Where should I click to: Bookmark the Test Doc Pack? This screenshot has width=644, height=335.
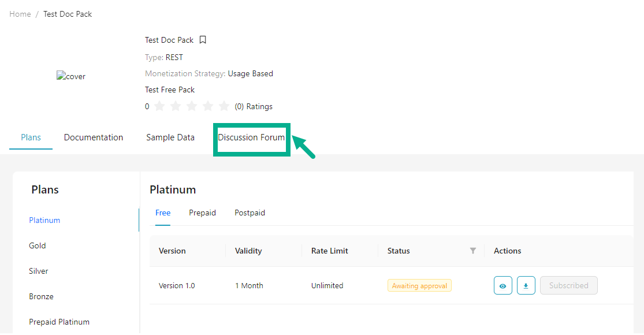point(203,40)
